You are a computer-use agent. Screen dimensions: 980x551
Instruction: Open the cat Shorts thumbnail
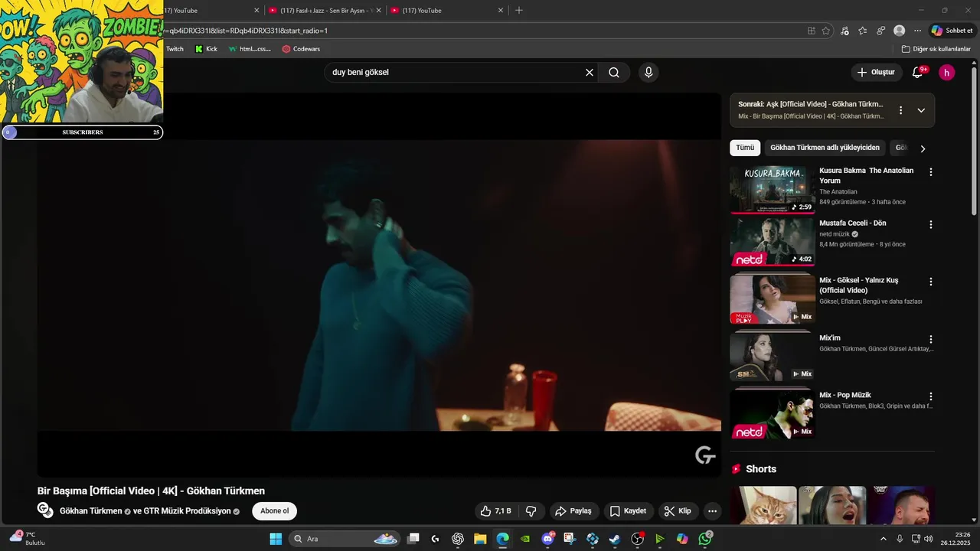[x=763, y=505]
